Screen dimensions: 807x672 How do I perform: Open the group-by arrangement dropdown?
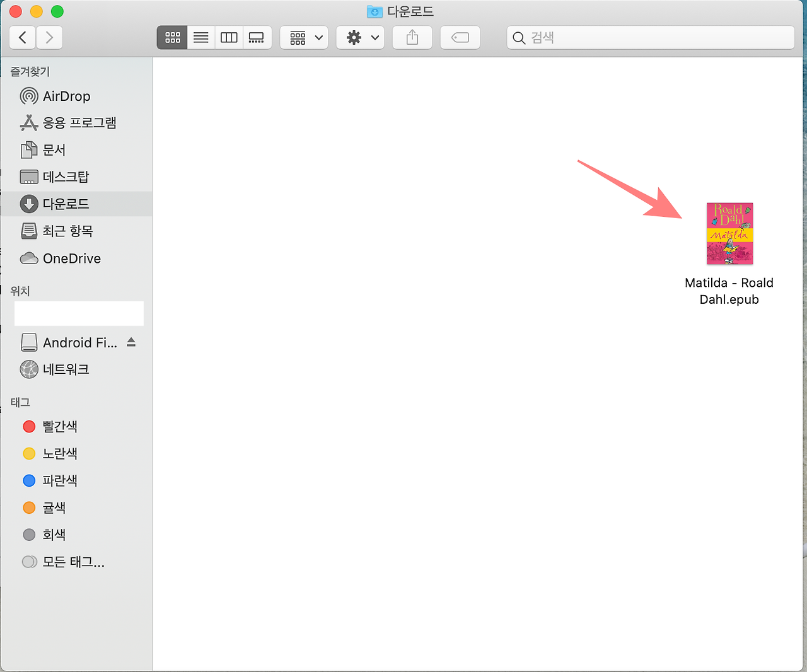pyautogui.click(x=305, y=38)
